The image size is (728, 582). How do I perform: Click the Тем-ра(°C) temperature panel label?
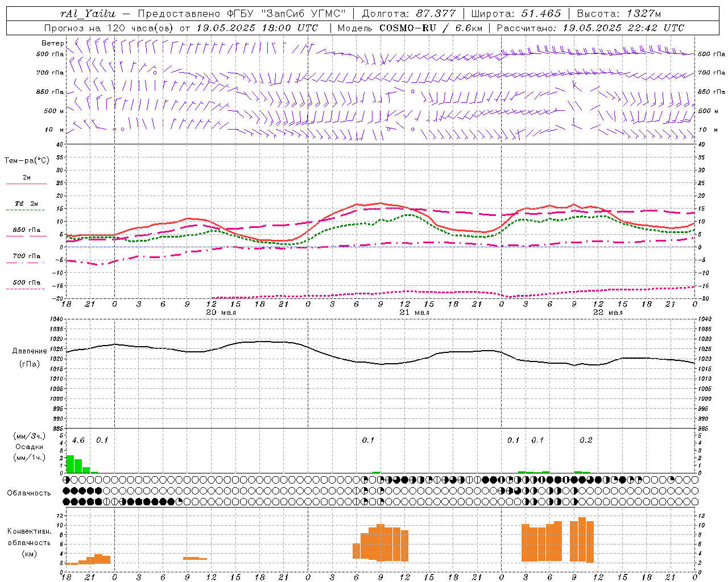pos(27,161)
